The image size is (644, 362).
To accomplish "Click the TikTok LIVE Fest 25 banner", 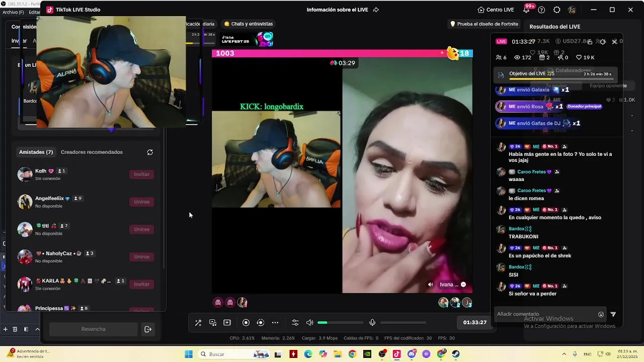I will click(247, 39).
